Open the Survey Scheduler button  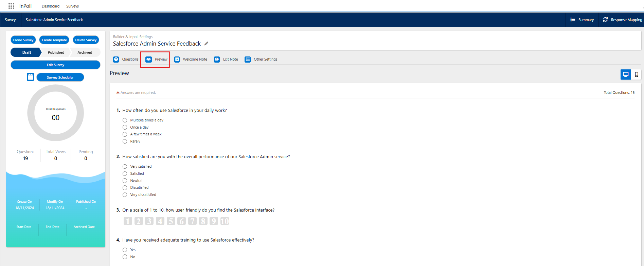click(60, 77)
